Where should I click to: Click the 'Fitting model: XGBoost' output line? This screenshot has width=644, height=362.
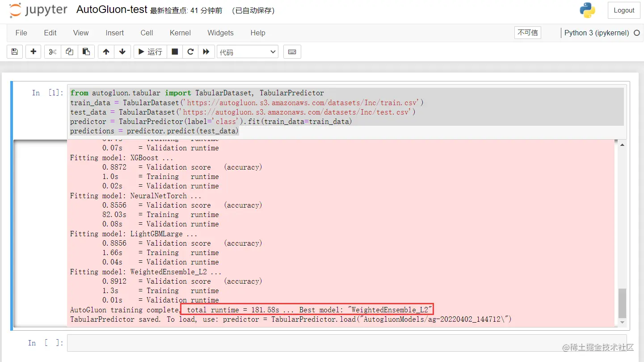[122, 158]
